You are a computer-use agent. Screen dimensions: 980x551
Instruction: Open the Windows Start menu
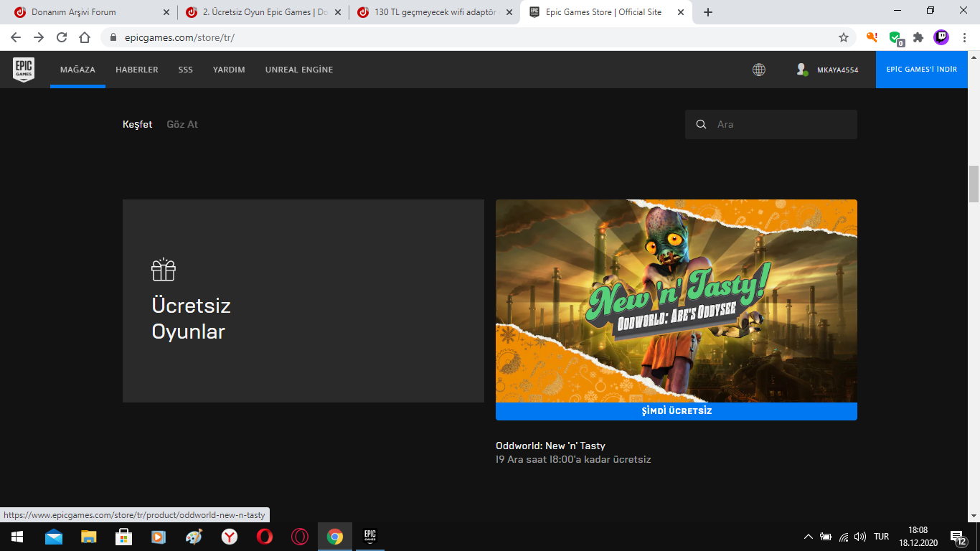pos(17,537)
